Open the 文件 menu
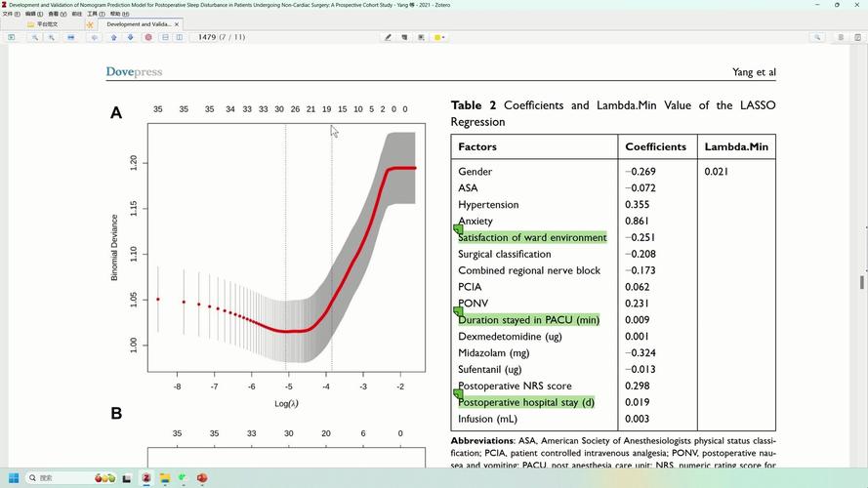Image resolution: width=868 pixels, height=488 pixels. click(11, 14)
